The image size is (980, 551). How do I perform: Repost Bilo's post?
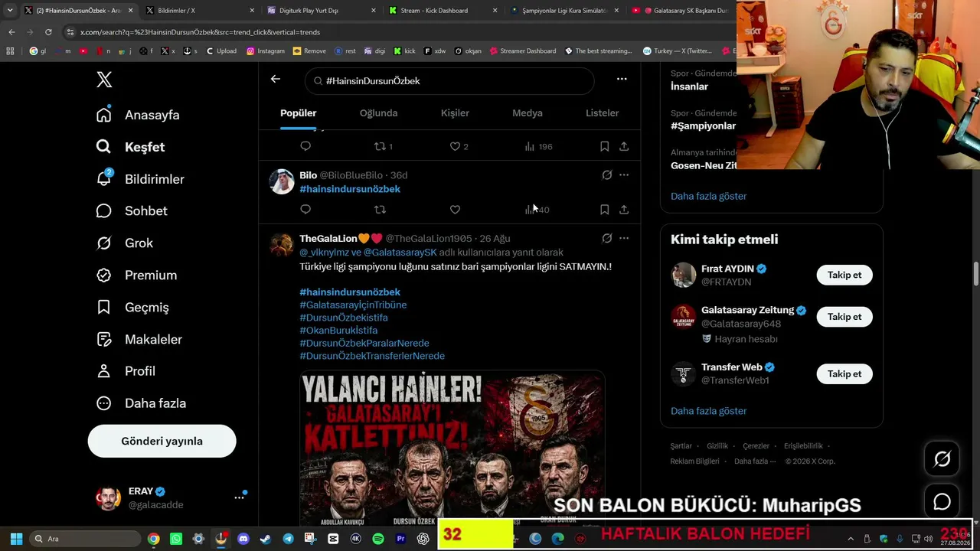pyautogui.click(x=380, y=210)
